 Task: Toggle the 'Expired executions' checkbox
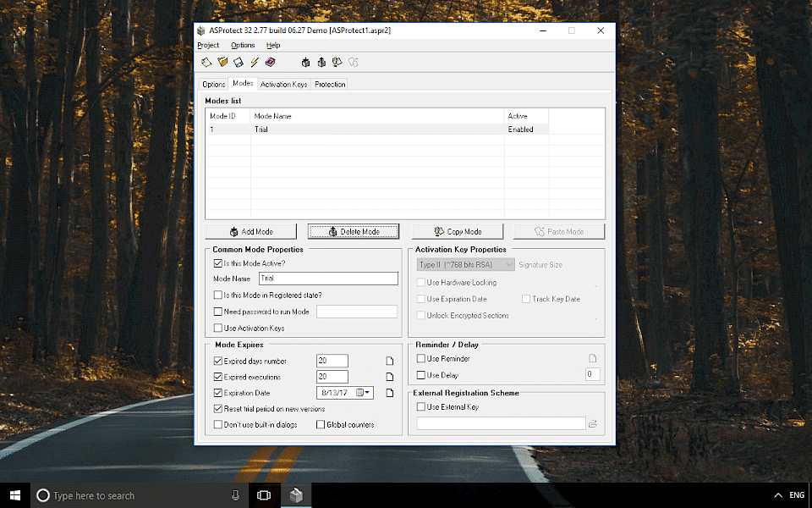(x=218, y=377)
